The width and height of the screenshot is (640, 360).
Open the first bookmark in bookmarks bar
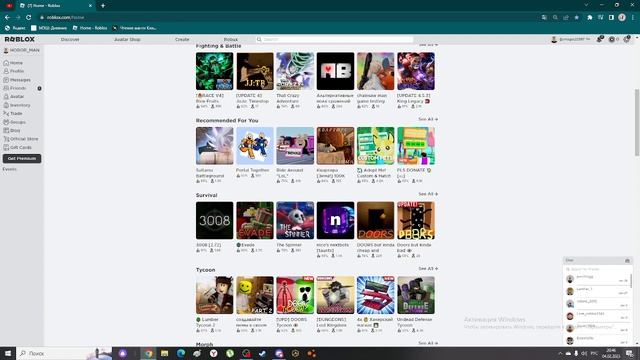(x=15, y=28)
